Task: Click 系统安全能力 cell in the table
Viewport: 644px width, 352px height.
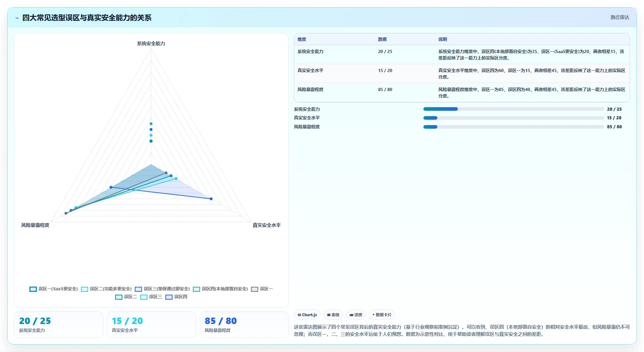Action: coord(310,52)
